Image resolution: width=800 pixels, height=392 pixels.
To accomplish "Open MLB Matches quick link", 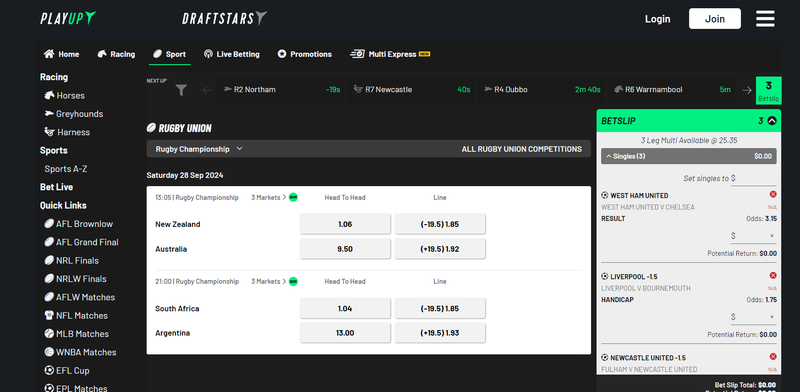I will [77, 334].
